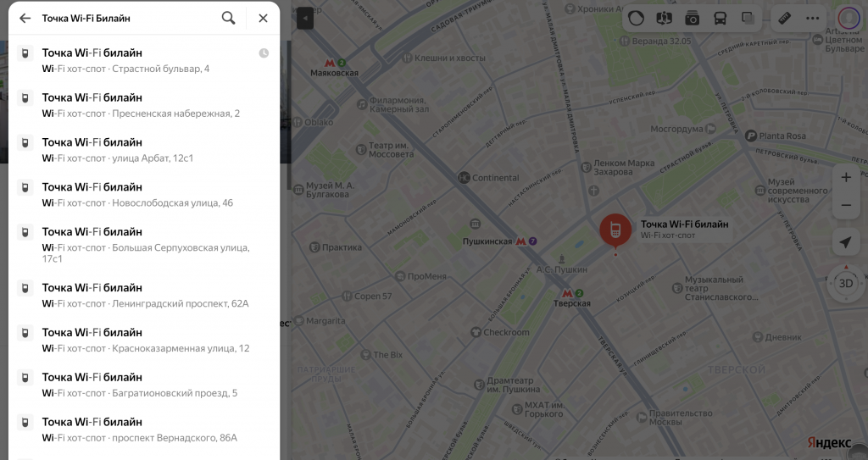Select result at улица Арбат, 12с1
This screenshot has width=868, height=460.
tap(144, 150)
